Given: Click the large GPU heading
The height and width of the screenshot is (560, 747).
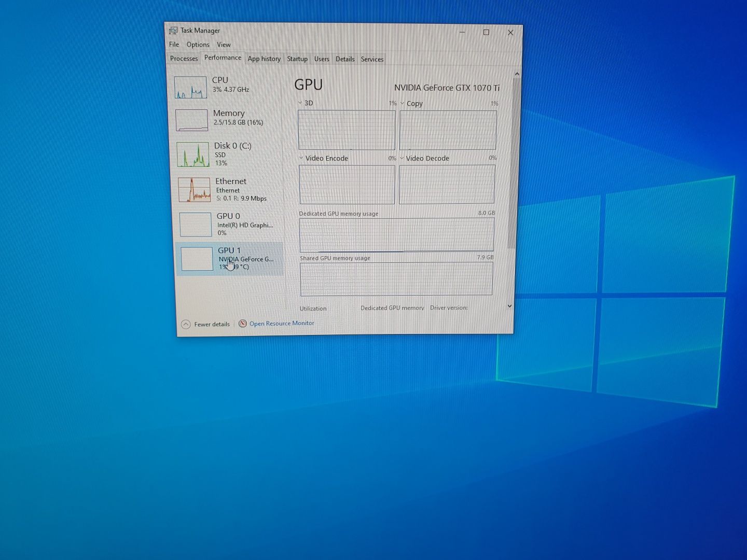Looking at the screenshot, I should (x=308, y=85).
